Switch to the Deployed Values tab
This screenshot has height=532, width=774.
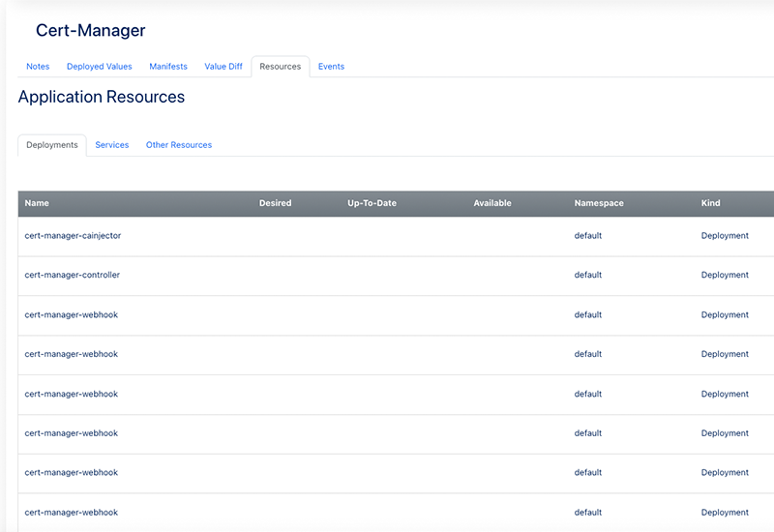[x=99, y=67]
